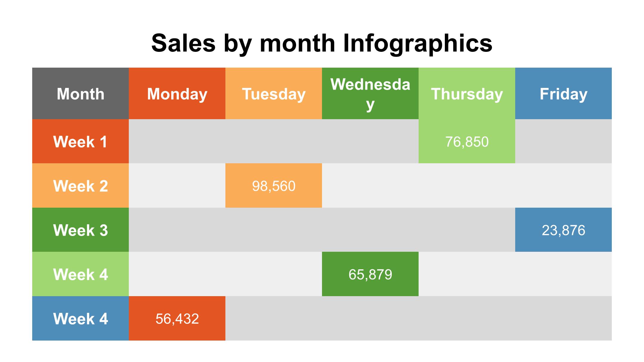Select the green 65,879 cell
Image resolution: width=644 pixels, height=362 pixels.
tap(370, 274)
